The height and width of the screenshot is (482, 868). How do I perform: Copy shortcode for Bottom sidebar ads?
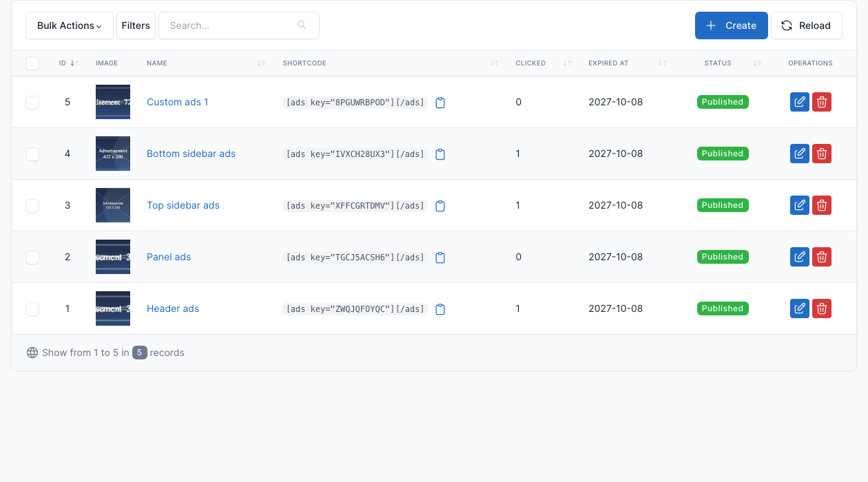[441, 154]
